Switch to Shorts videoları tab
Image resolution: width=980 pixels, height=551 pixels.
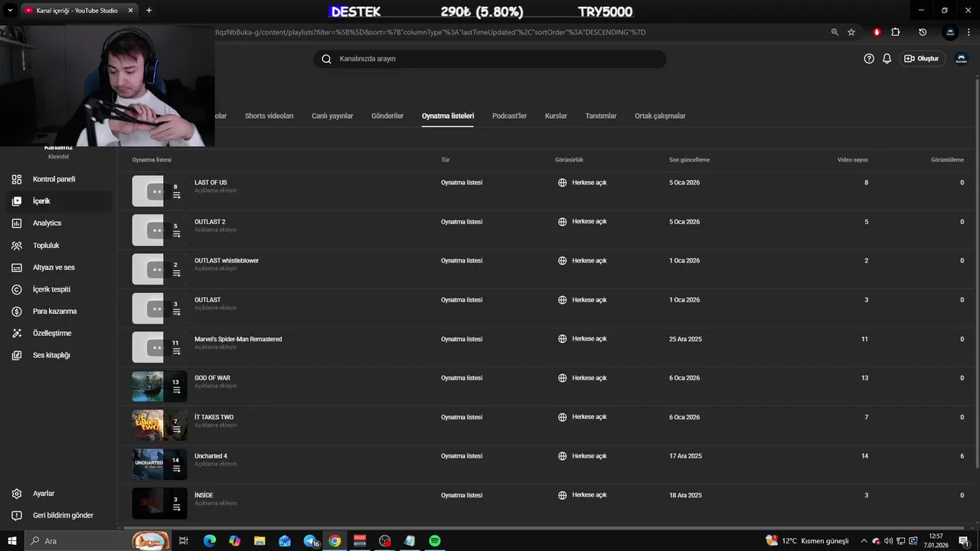click(x=269, y=116)
